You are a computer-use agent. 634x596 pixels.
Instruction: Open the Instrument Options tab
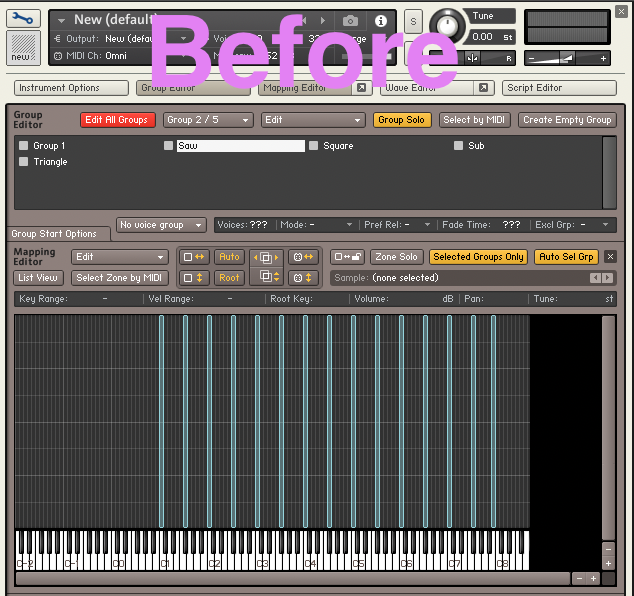coord(71,88)
